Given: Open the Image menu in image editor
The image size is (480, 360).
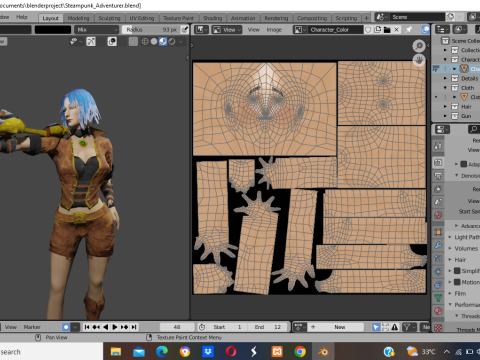Looking at the screenshot, I should click(274, 30).
